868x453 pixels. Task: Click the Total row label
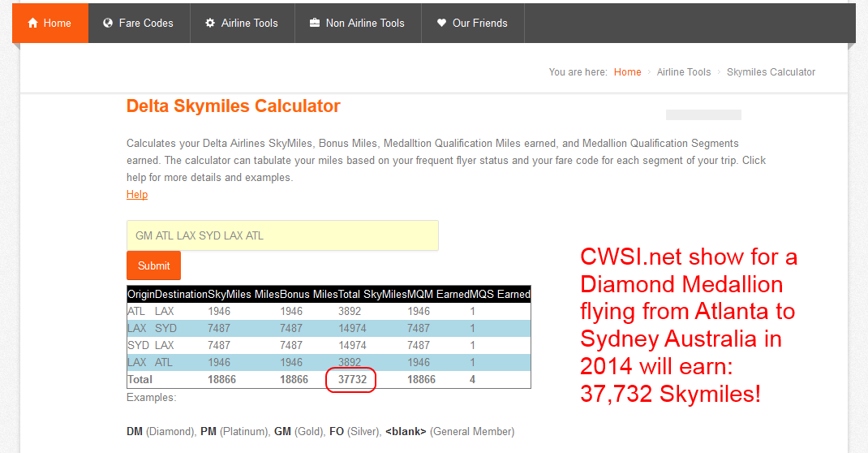(x=140, y=379)
